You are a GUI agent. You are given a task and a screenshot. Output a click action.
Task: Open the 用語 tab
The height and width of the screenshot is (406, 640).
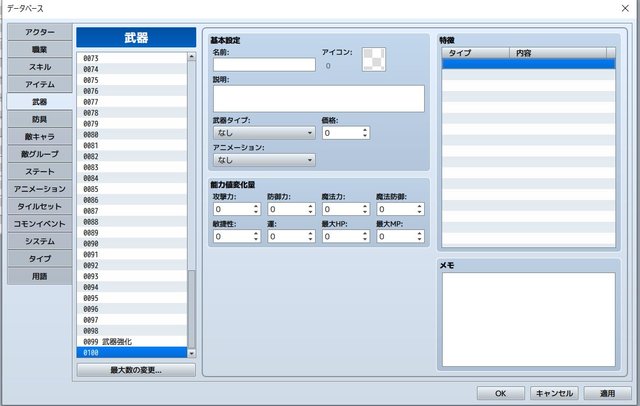coord(40,276)
